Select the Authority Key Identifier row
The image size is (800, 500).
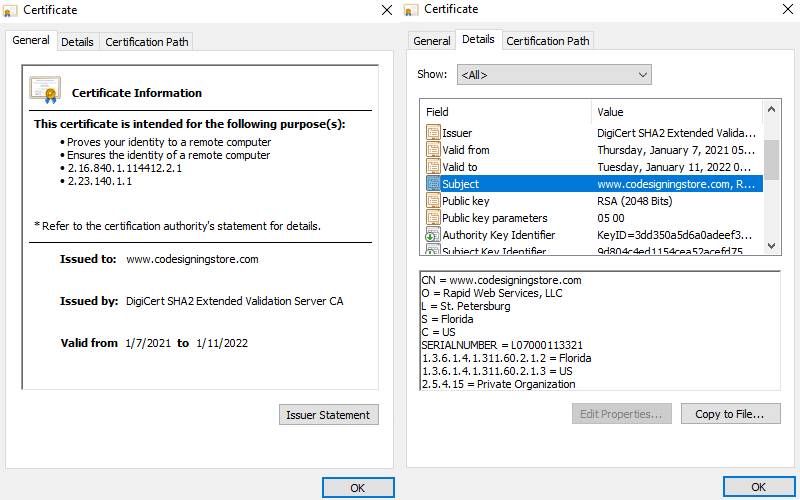click(x=592, y=235)
